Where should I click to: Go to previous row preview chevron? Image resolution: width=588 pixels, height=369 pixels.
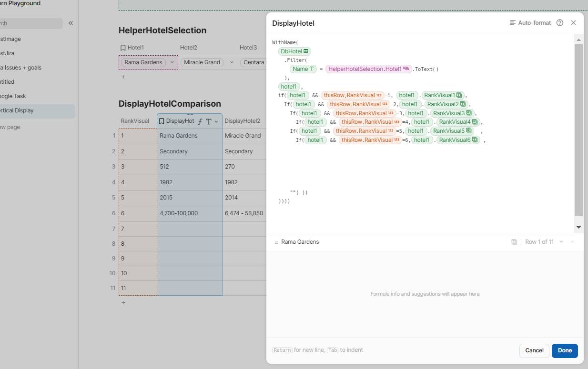coord(572,242)
